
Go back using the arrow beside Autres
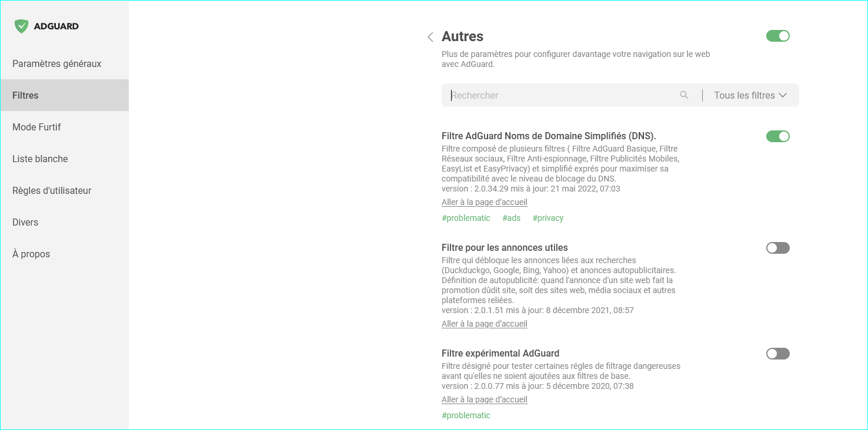(430, 37)
